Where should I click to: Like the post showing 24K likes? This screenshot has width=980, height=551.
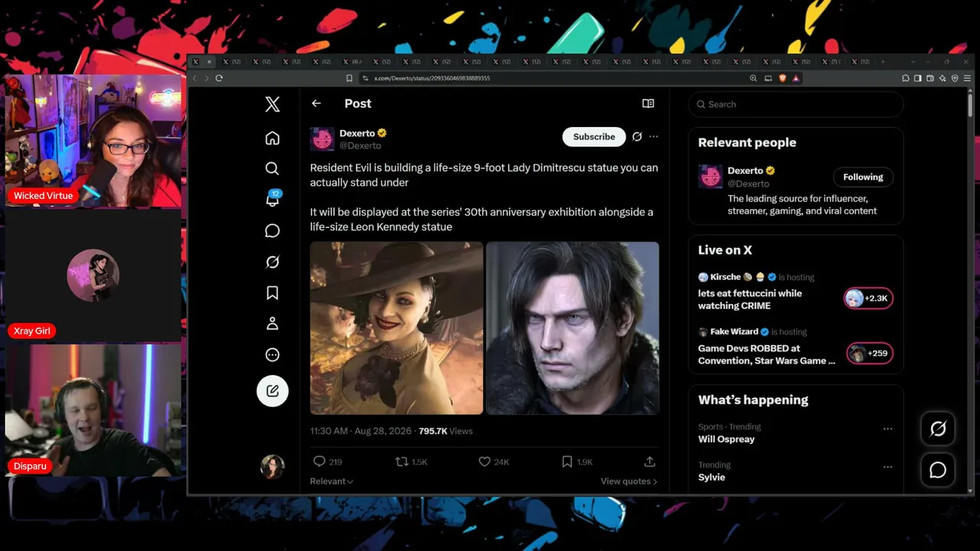point(494,461)
